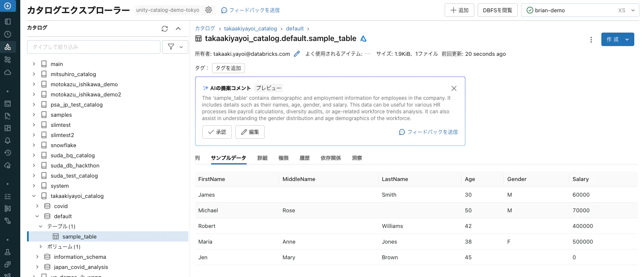Collapse the default schema
Image resolution: width=644 pixels, height=277 pixels.
coord(37,216)
